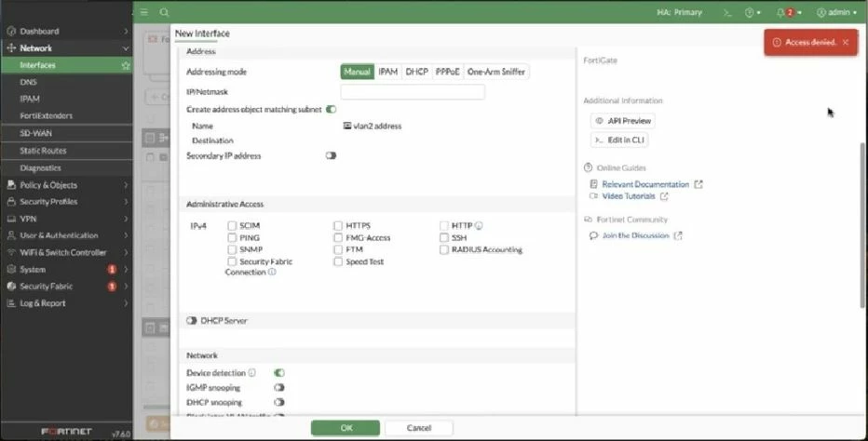The image size is (868, 441).
Task: Click the hamburger menu icon in top bar
Action: pos(144,12)
